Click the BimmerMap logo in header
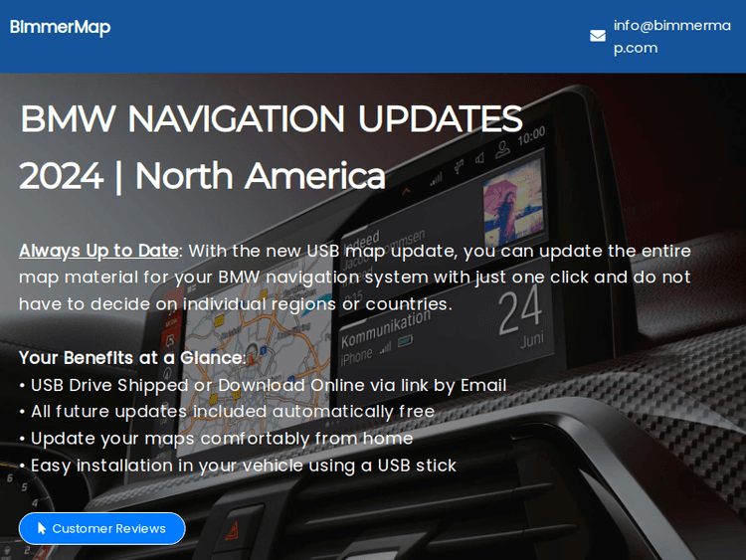 60,28
